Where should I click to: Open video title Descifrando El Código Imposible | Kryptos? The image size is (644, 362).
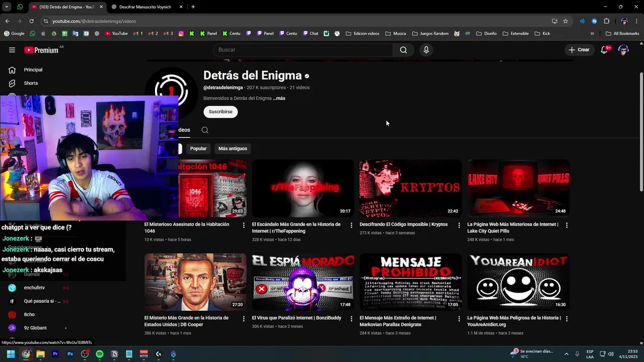[x=404, y=225]
